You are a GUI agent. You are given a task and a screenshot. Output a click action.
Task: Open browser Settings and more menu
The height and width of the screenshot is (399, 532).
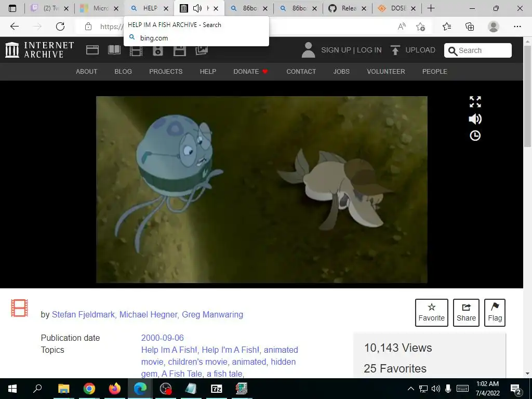click(x=517, y=26)
